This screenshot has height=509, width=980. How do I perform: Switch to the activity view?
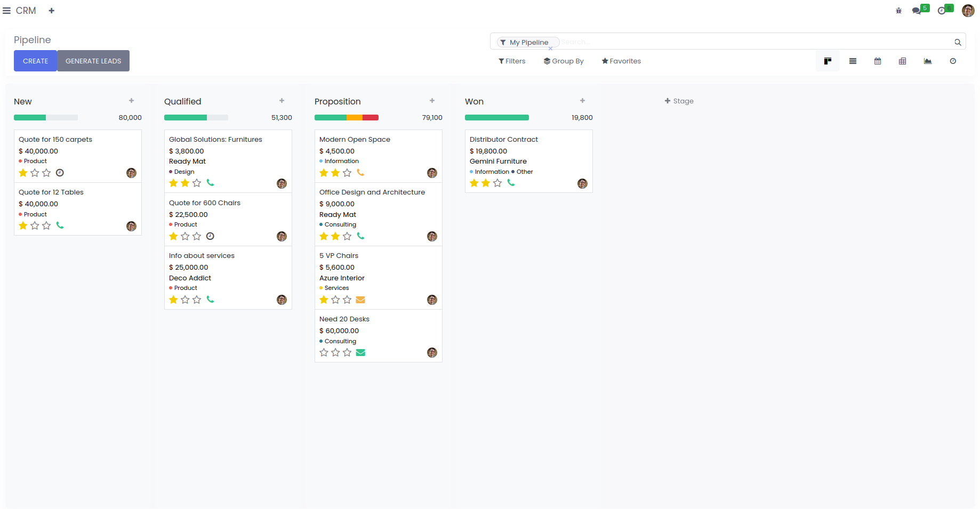tap(953, 61)
